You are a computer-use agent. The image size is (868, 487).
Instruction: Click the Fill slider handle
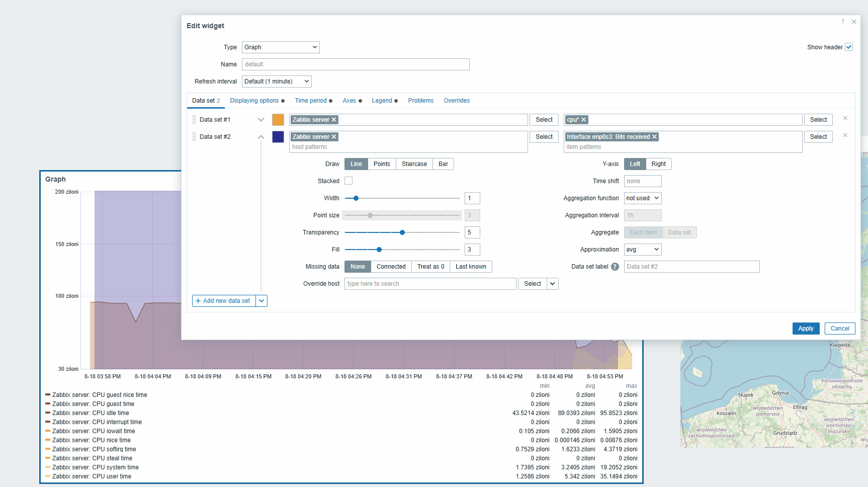[x=379, y=250]
